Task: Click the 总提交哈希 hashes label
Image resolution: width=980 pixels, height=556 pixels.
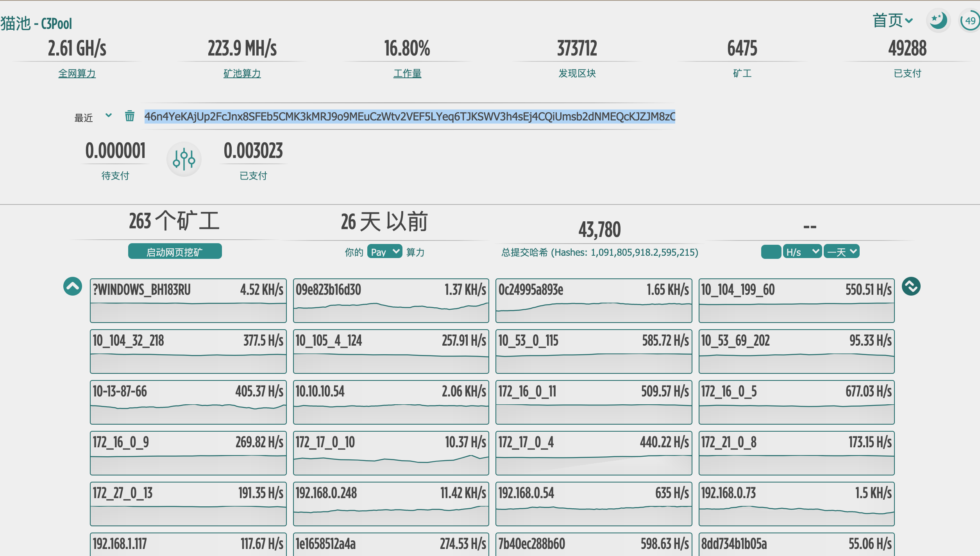Action: [600, 252]
